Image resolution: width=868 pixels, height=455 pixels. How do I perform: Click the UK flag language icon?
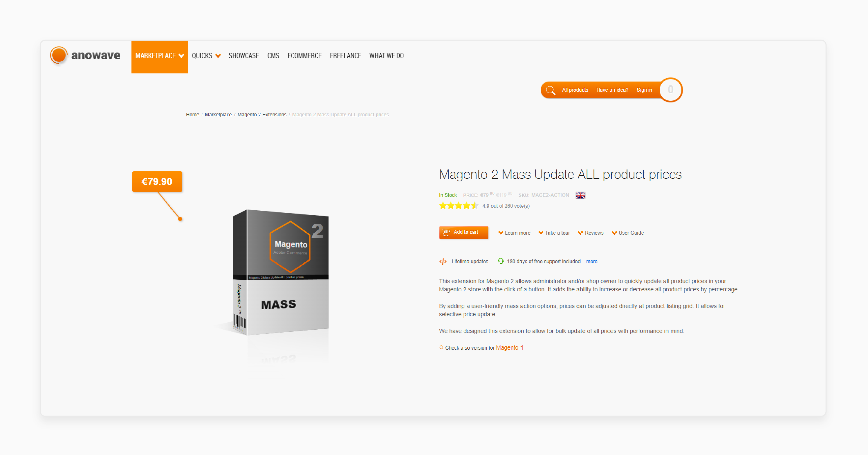click(x=580, y=195)
